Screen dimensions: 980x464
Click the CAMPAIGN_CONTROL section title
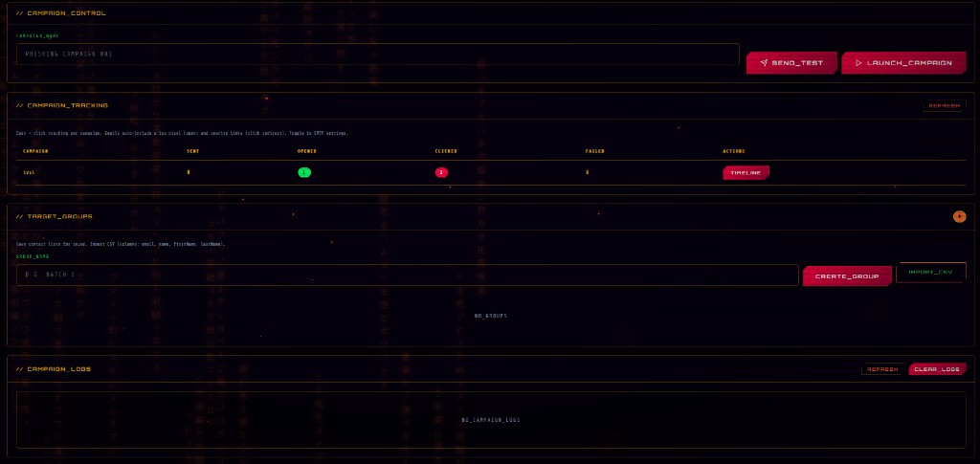(x=61, y=13)
